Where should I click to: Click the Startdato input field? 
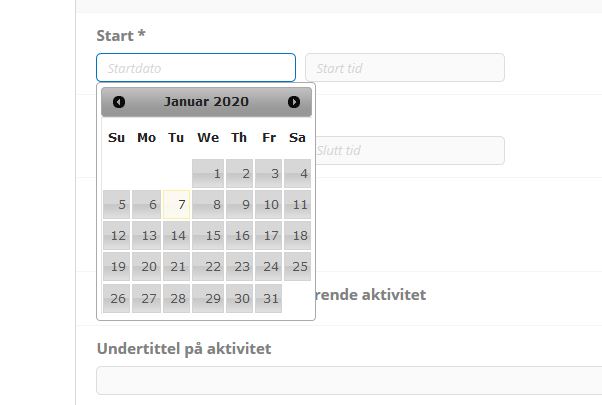click(x=196, y=68)
